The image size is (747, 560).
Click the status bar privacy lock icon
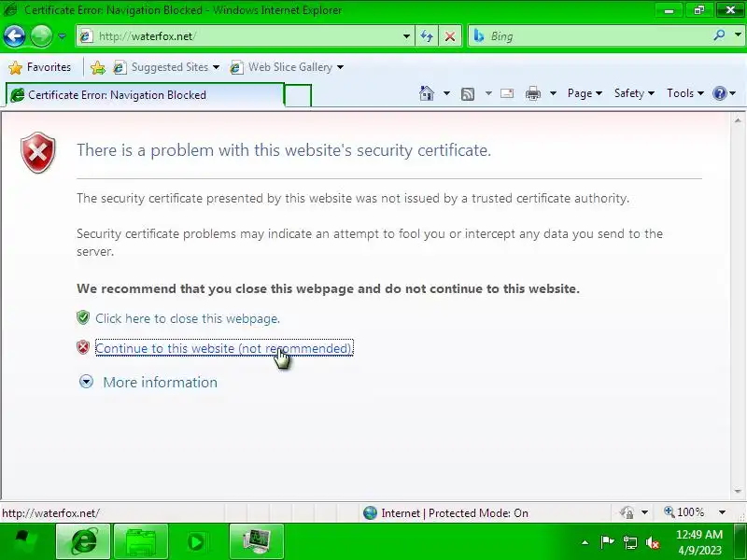point(627,512)
